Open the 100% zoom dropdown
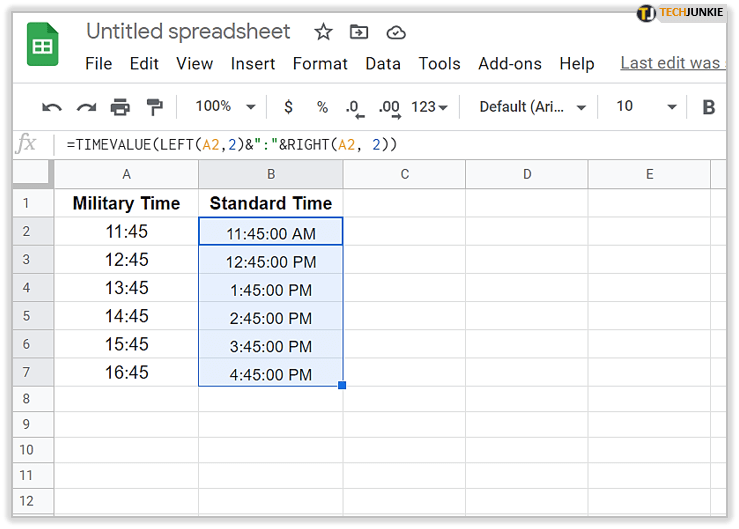 click(x=225, y=107)
